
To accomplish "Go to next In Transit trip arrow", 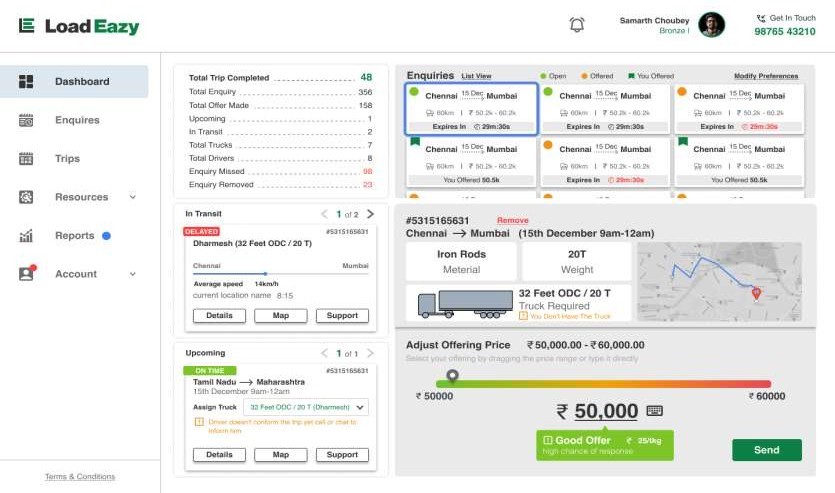I will click(x=370, y=214).
